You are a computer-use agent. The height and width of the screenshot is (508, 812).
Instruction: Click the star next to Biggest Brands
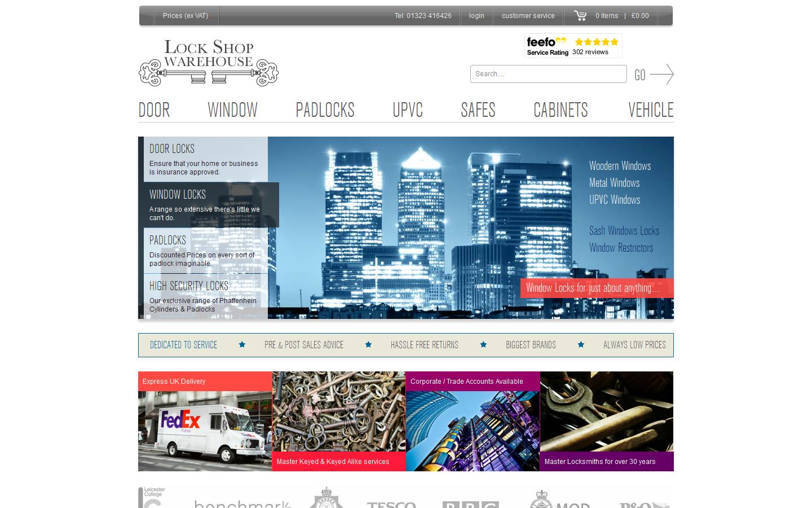(483, 345)
